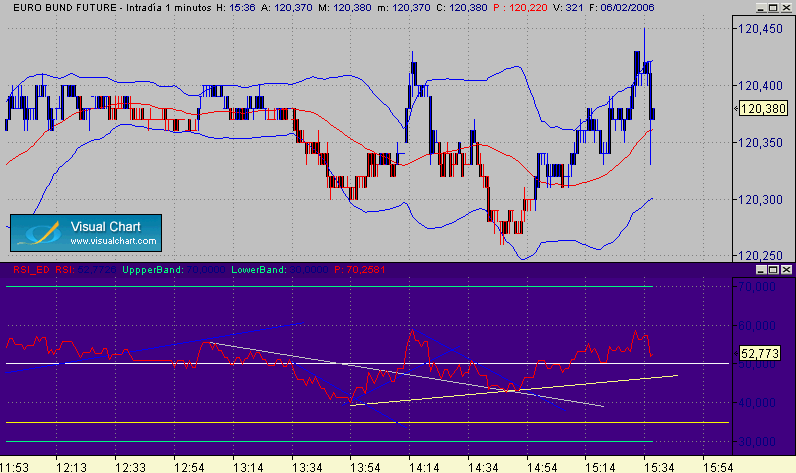796x473 pixels.
Task: Click the 14:54 time axis label
Action: [x=542, y=467]
